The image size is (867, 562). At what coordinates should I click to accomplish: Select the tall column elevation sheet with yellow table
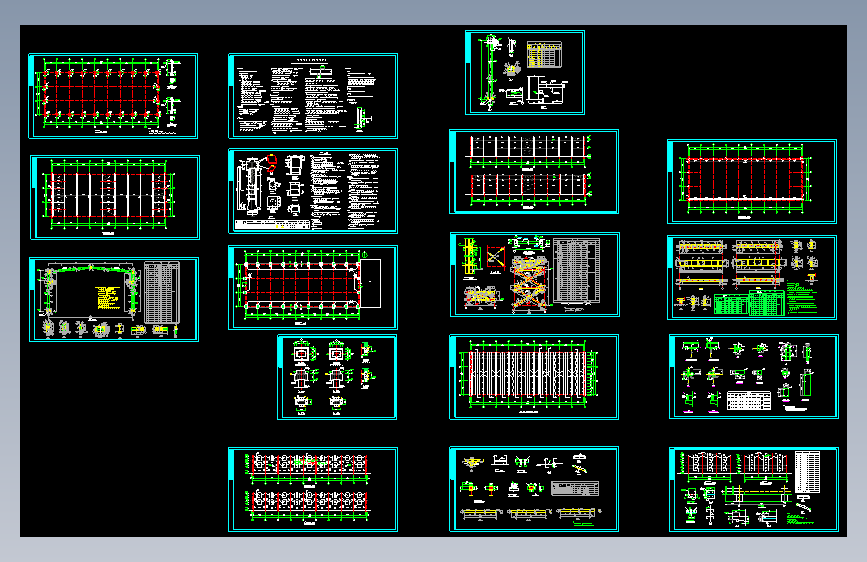click(x=525, y=72)
